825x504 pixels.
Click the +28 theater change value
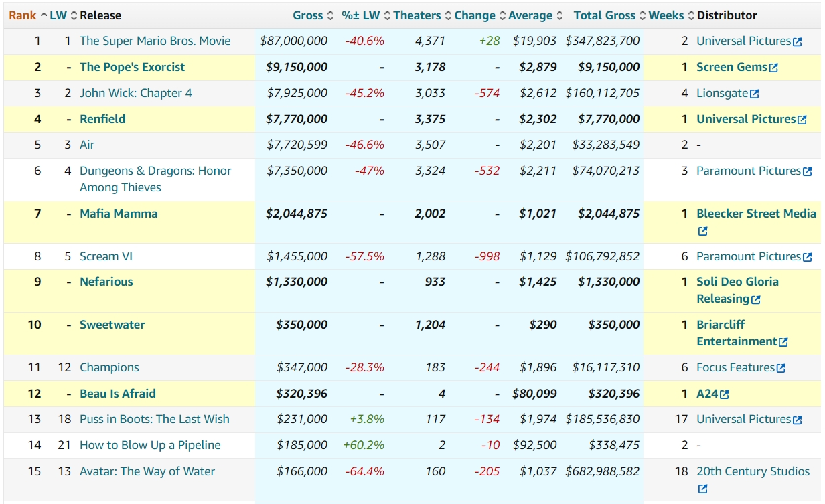[490, 41]
